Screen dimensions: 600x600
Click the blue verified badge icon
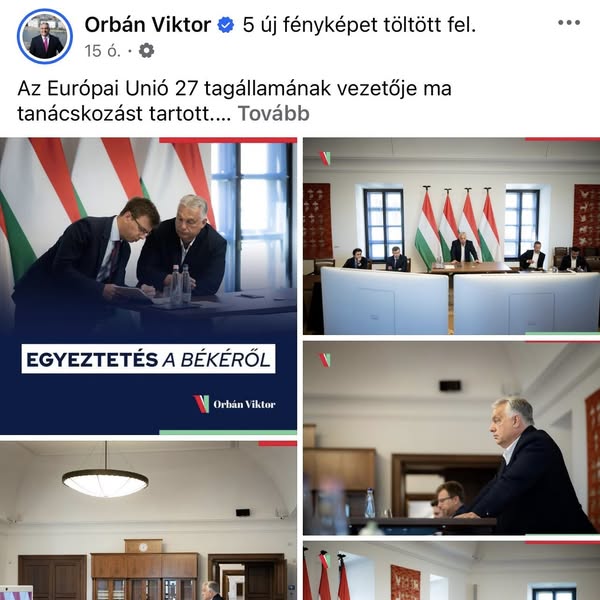(226, 25)
